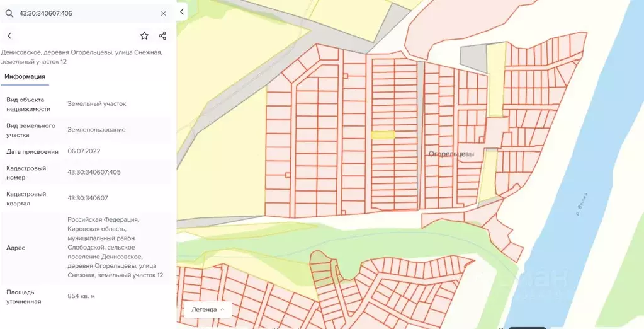Image resolution: width=644 pixels, height=329 pixels.
Task: Click the search field with 43:30:340607:405
Action: 86,14
